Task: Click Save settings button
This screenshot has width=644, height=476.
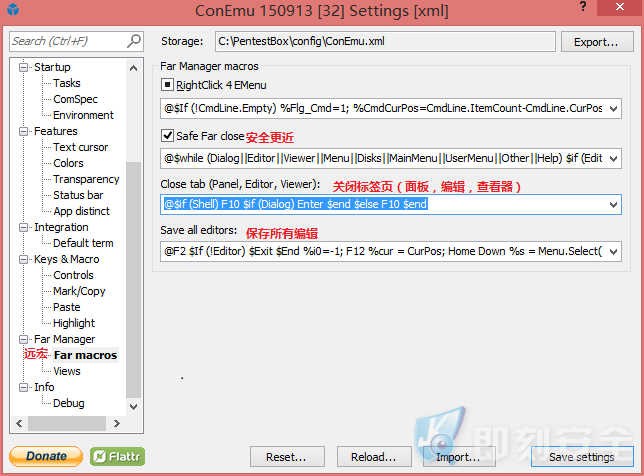Action: [x=582, y=457]
